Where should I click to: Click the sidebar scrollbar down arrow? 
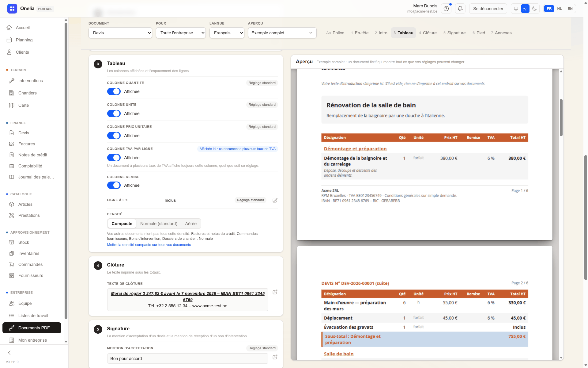click(x=66, y=342)
